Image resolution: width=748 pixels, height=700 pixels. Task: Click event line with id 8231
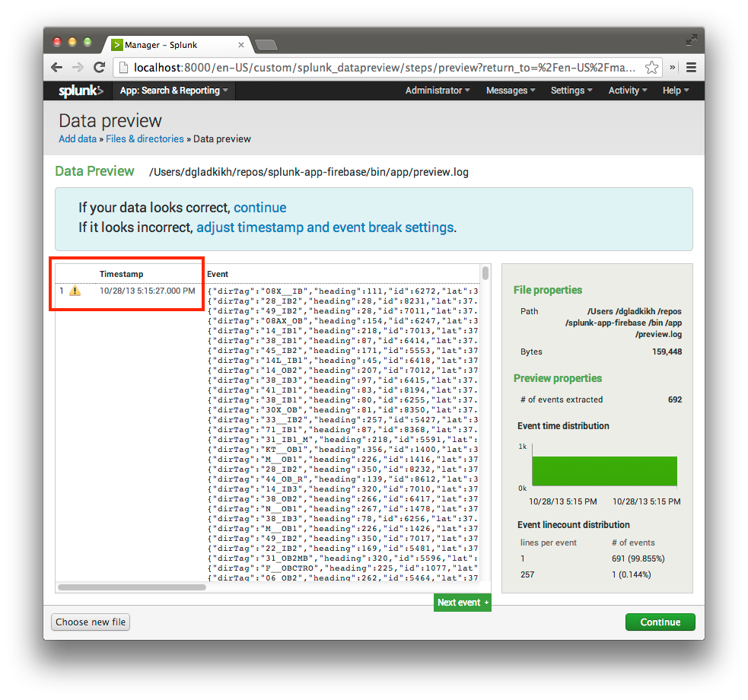343,301
